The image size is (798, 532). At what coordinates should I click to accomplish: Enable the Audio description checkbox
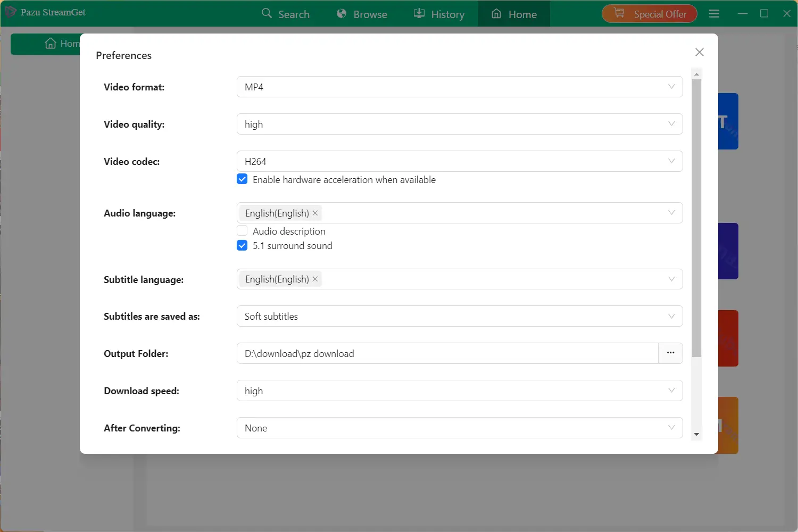click(242, 231)
